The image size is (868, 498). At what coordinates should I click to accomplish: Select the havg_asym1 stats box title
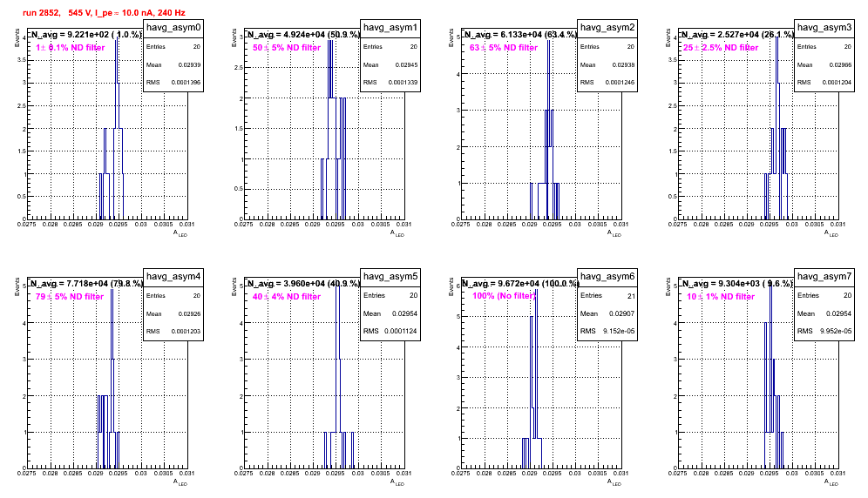coord(390,28)
